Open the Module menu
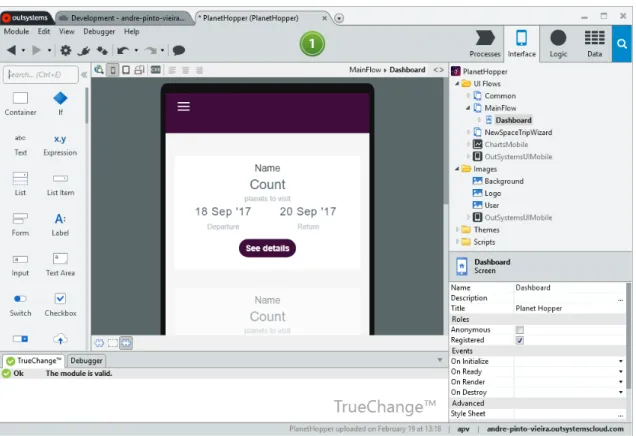636x436 pixels. 16,31
